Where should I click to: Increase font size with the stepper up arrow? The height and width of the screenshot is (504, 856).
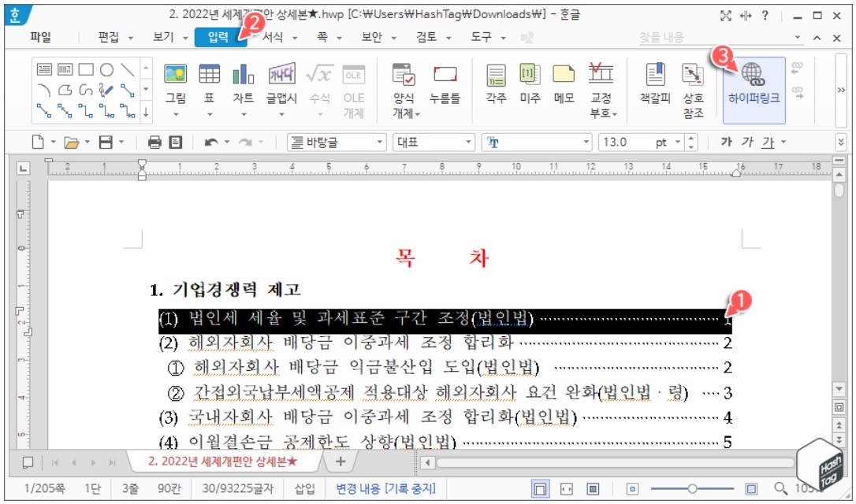pyautogui.click(x=692, y=139)
